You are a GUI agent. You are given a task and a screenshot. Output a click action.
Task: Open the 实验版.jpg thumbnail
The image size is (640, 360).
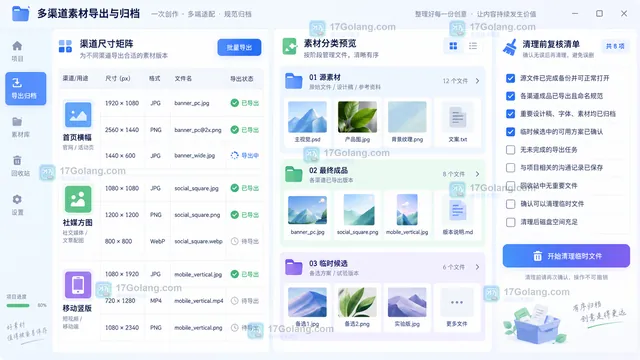(407, 302)
